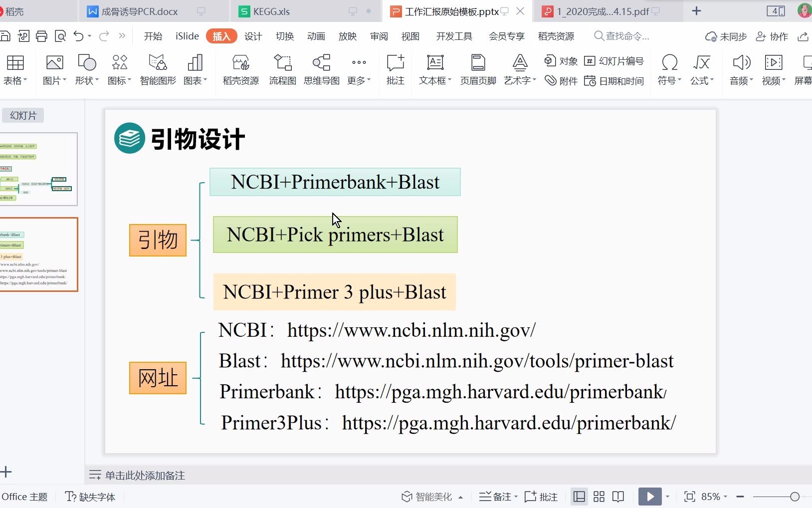Expand the quick access toolbar overflow chevron
This screenshot has width=812, height=508.
[122, 36]
